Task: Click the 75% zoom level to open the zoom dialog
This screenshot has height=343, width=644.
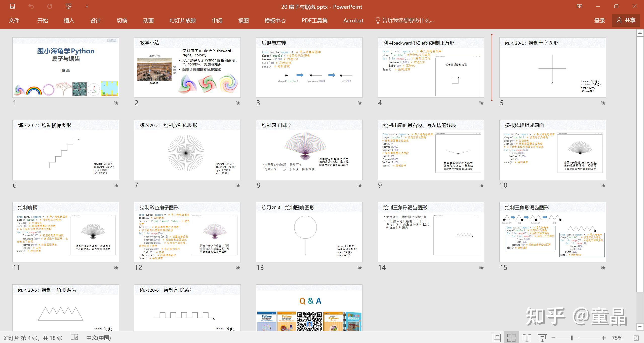Action: [617, 338]
